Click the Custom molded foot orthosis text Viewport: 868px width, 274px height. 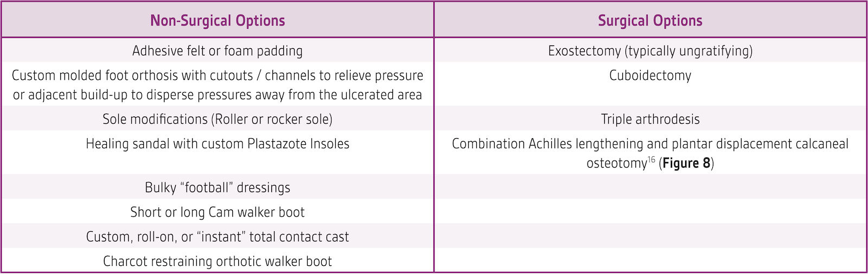[x=132, y=75]
